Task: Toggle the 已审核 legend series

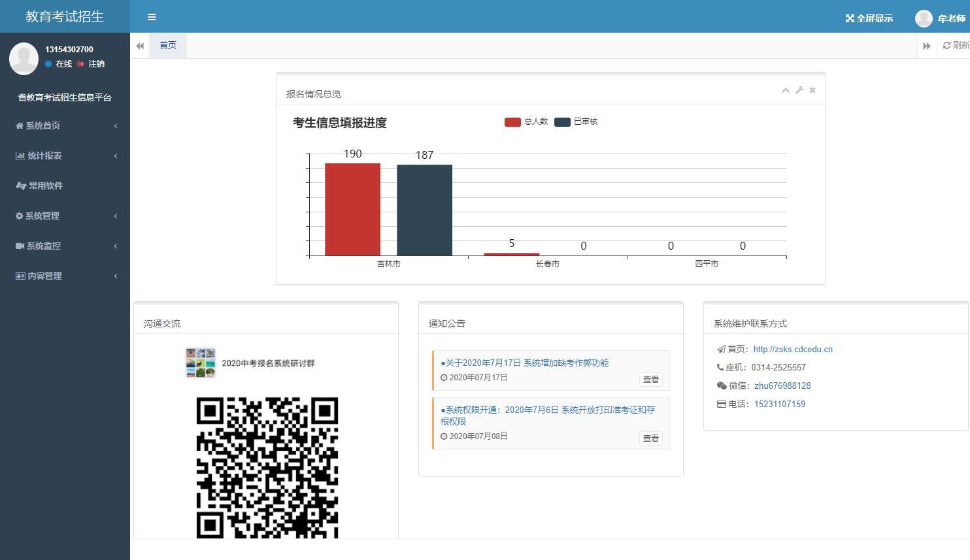Action: (576, 122)
